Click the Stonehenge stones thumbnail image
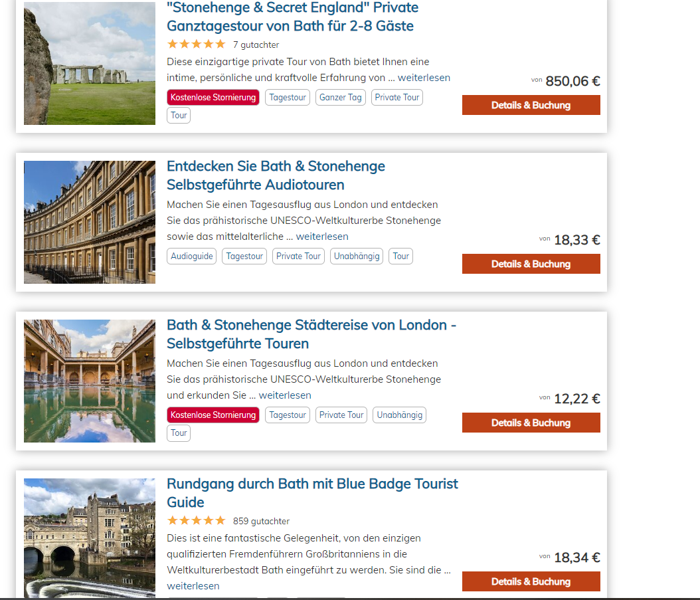Screen dimensions: 700x600 [x=90, y=63]
